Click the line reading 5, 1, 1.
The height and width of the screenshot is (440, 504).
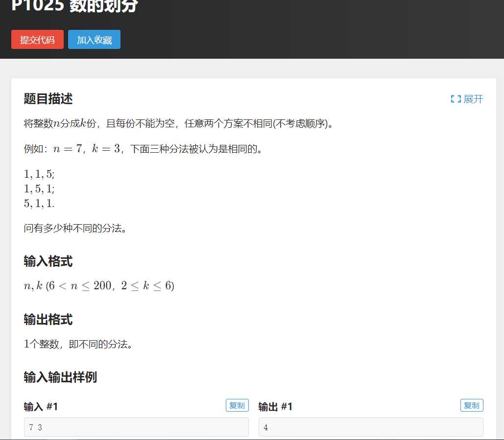[x=39, y=203]
